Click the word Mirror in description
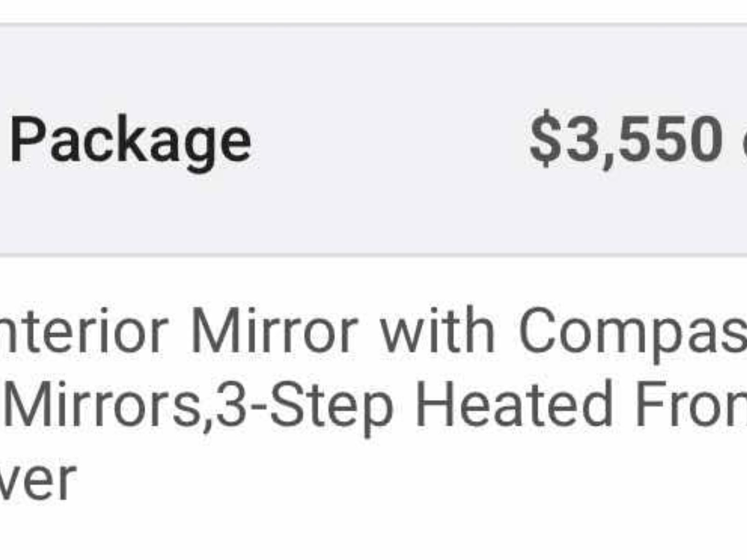Image resolution: width=747 pixels, height=560 pixels. (275, 331)
